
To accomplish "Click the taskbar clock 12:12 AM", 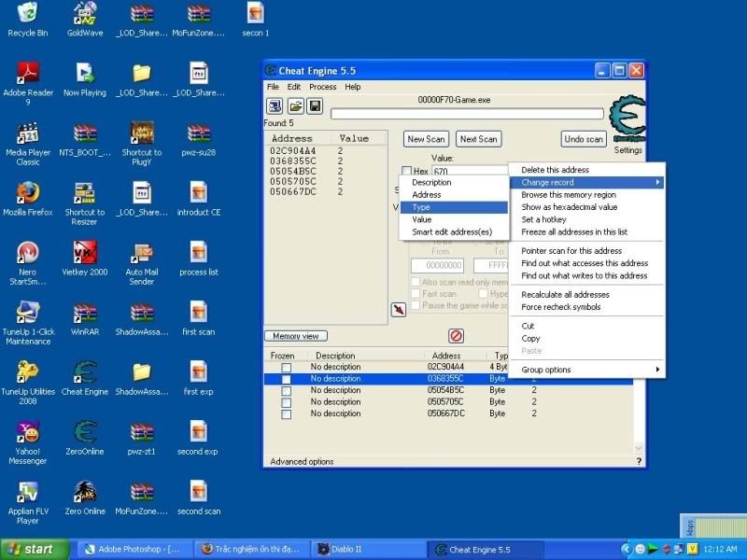I will 720,550.
